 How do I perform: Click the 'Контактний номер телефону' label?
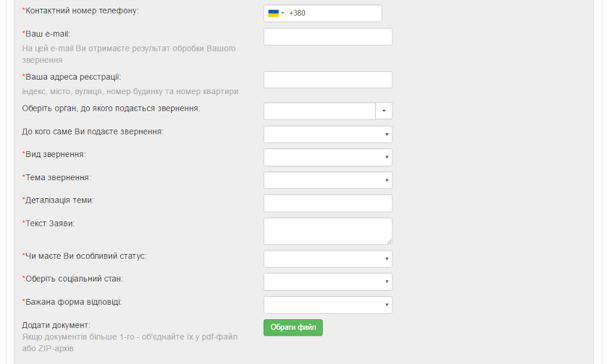[x=81, y=11]
